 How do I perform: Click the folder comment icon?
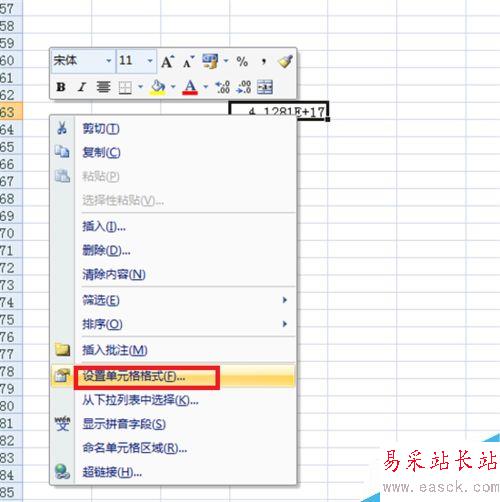pos(63,350)
